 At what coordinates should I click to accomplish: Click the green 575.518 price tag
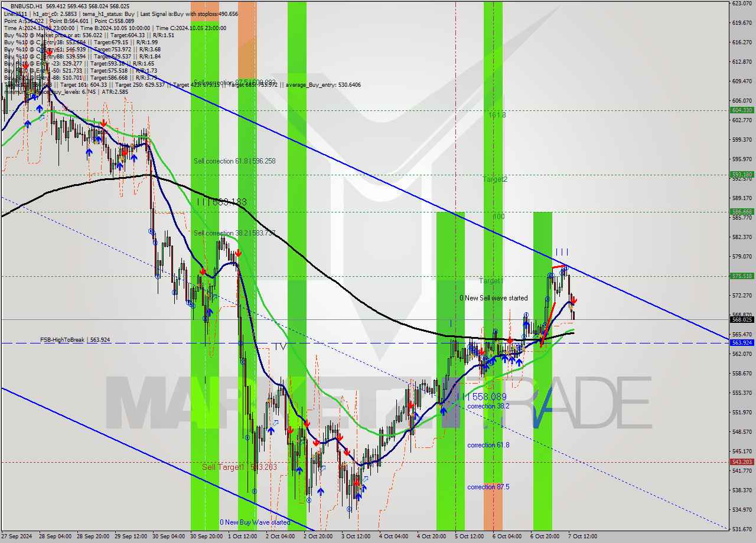(x=742, y=276)
